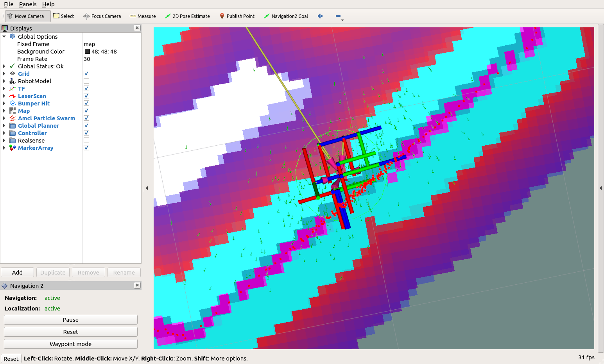Change the Background Color swatch
The image size is (604, 364).
point(87,51)
